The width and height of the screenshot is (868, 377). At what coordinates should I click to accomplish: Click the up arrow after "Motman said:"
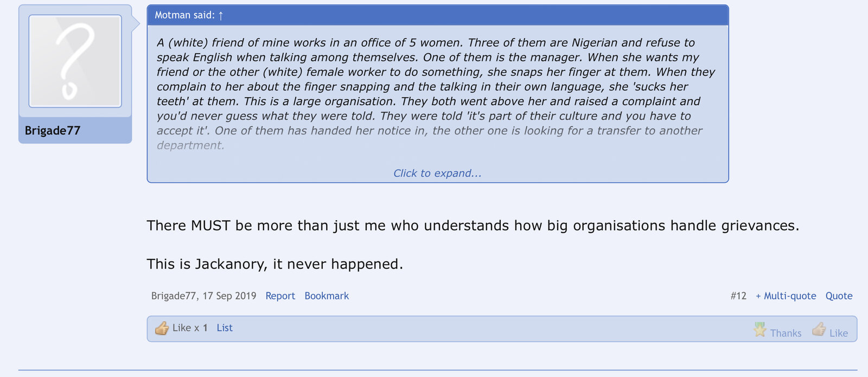tap(221, 16)
